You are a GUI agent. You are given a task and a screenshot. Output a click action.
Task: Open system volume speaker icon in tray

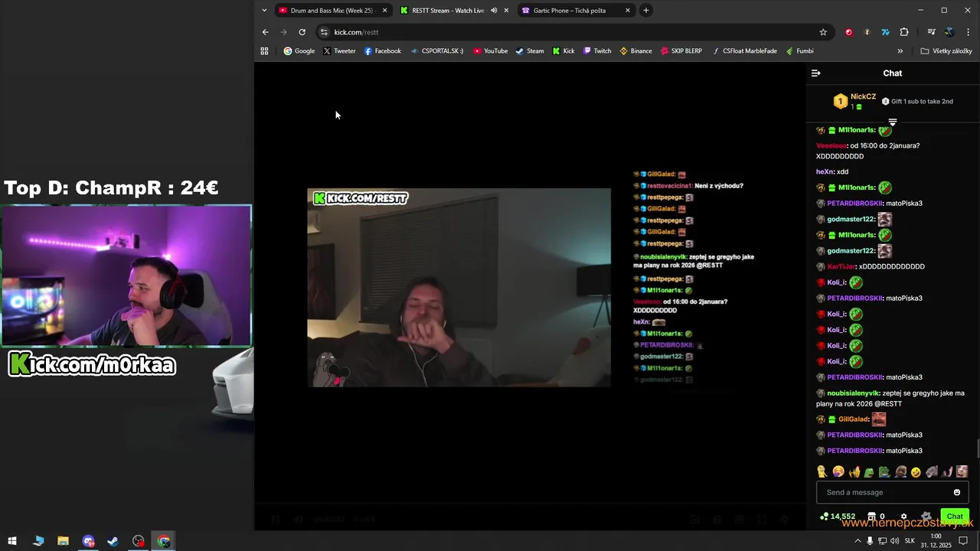point(894,541)
